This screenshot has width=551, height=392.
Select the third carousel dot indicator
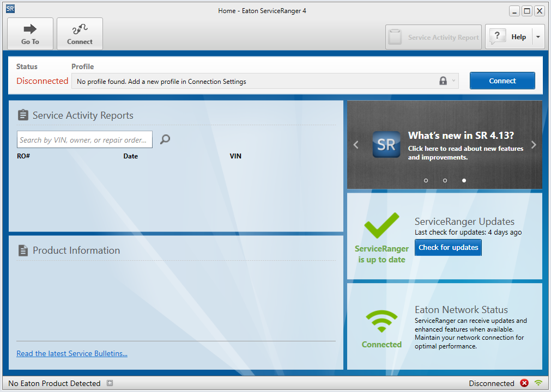coord(464,180)
